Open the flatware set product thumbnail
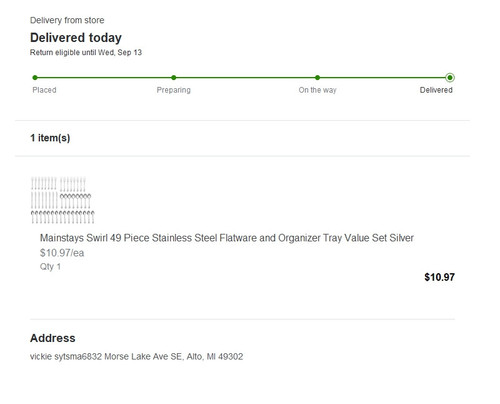The height and width of the screenshot is (404, 500). (x=63, y=200)
